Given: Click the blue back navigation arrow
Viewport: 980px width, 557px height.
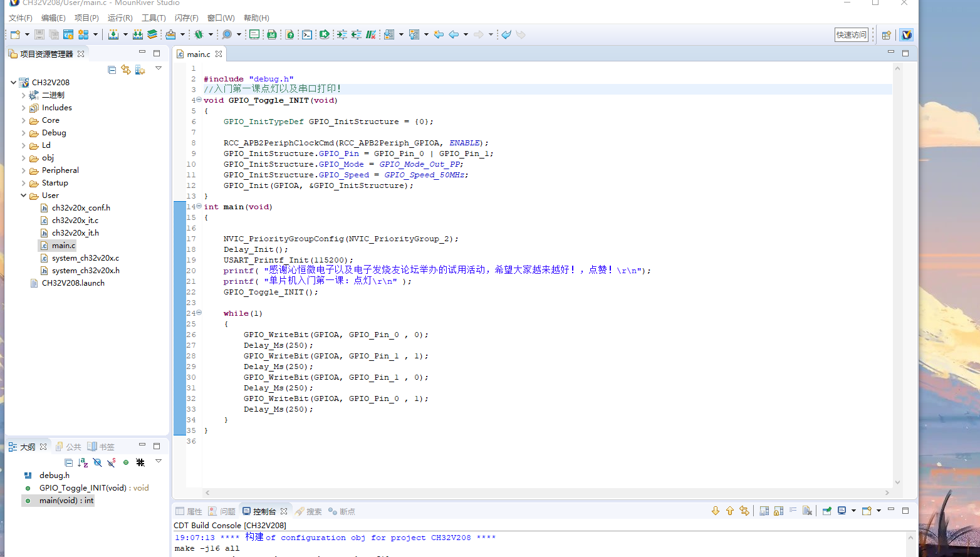Looking at the screenshot, I should 454,34.
